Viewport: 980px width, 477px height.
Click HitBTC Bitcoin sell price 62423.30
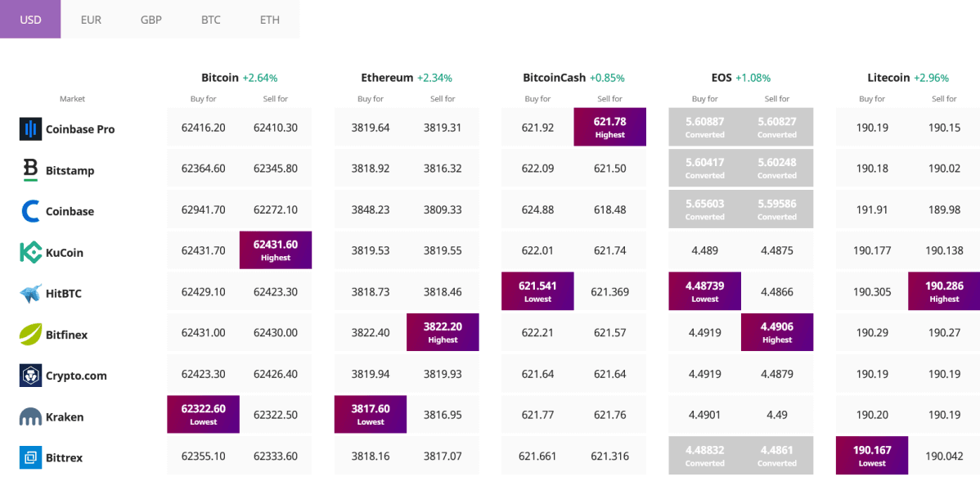[x=276, y=292]
